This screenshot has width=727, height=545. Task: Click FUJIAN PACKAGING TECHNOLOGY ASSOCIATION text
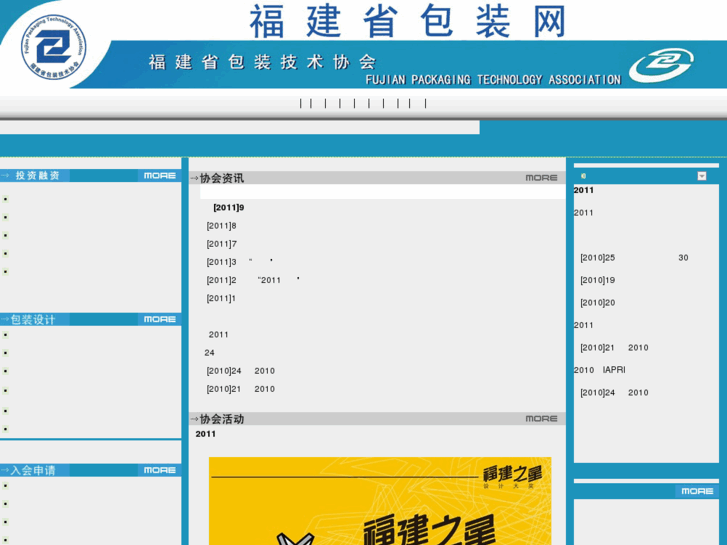point(493,80)
